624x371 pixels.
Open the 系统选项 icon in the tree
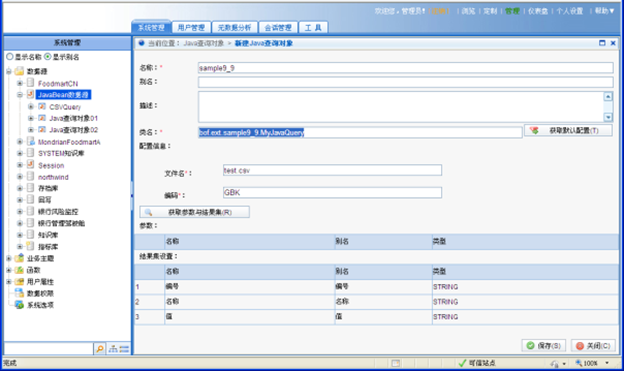(x=19, y=305)
